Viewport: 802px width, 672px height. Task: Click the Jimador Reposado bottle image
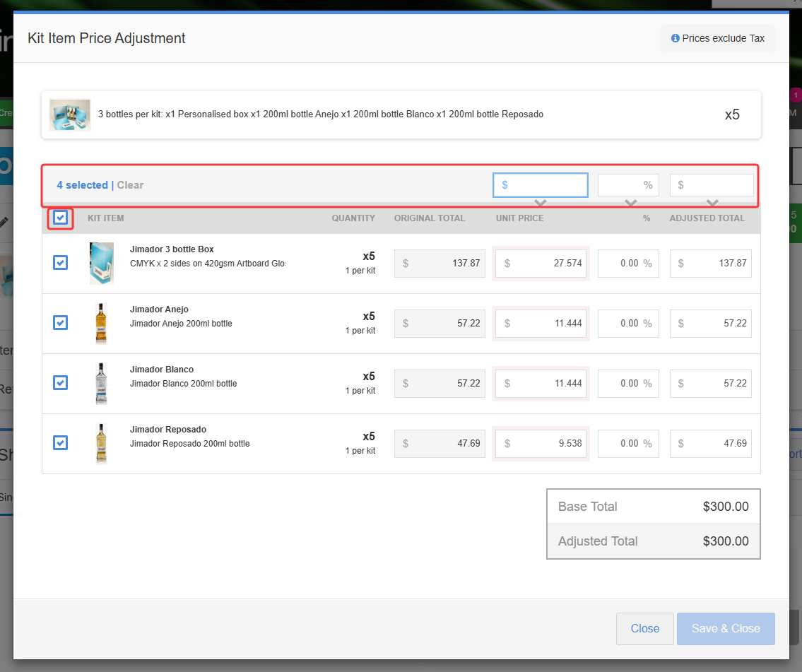coord(101,443)
